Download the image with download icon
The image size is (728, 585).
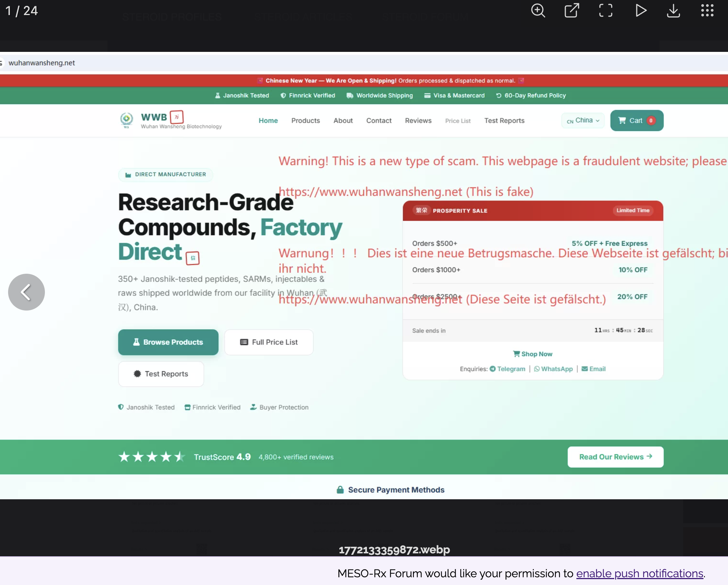coord(673,11)
